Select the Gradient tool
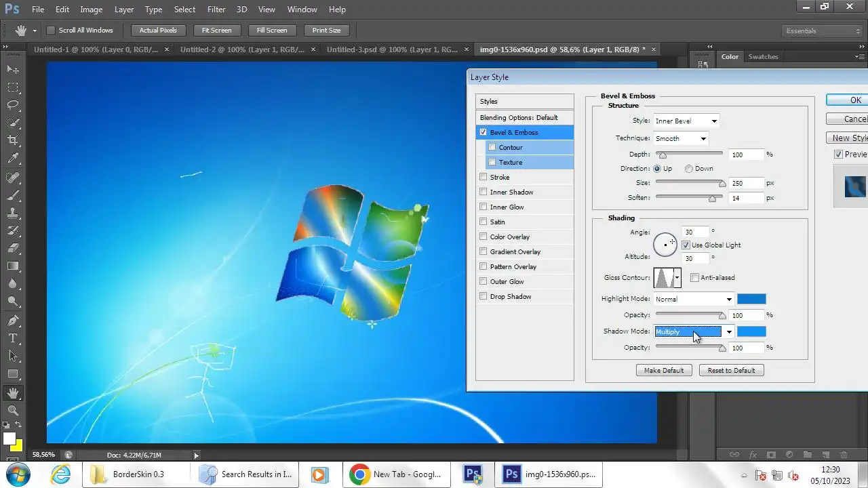Viewport: 868px width, 488px height. point(13,266)
